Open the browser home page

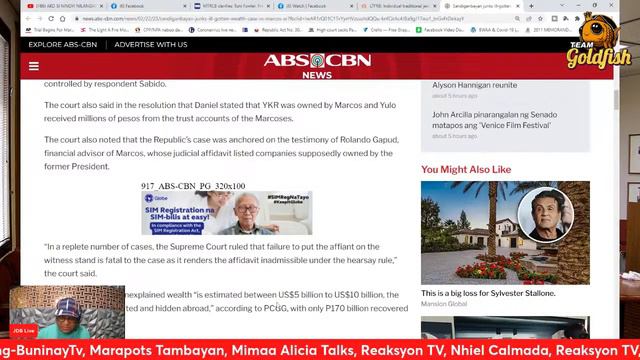tap(62, 18)
